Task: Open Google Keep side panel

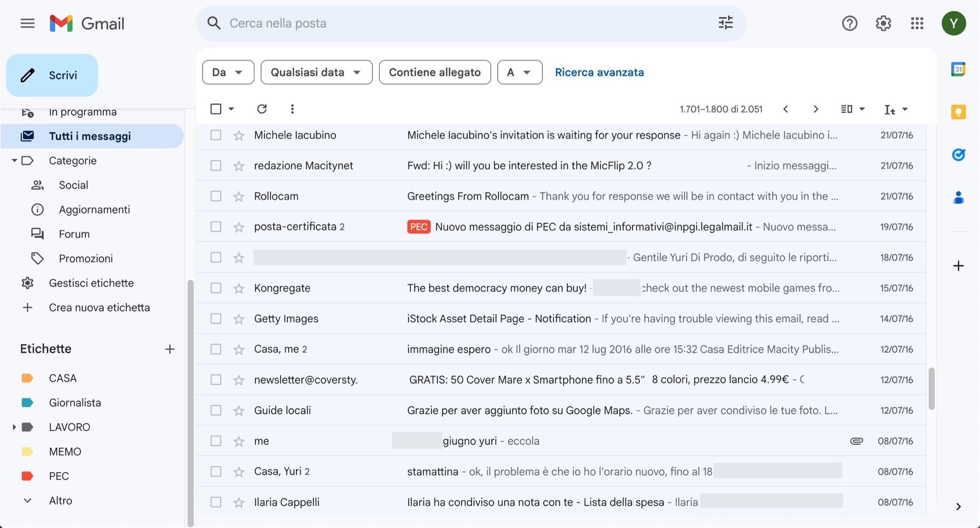Action: coord(958,112)
